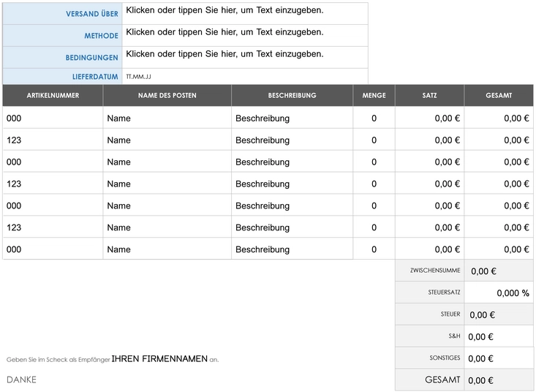Screen dimensions: 536x392
Task: Click the METHODE text input field
Action: (245, 35)
